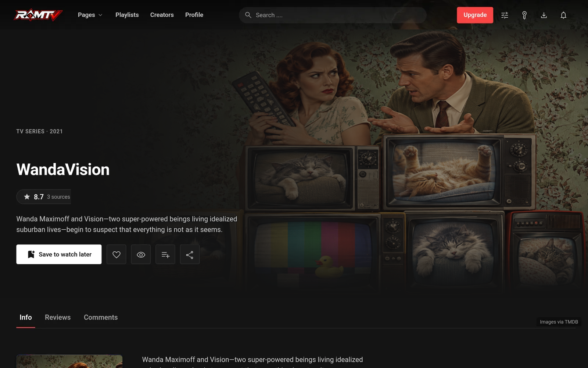588x368 pixels.
Task: Click the WandaVision poster thumbnail
Action: pos(69,361)
